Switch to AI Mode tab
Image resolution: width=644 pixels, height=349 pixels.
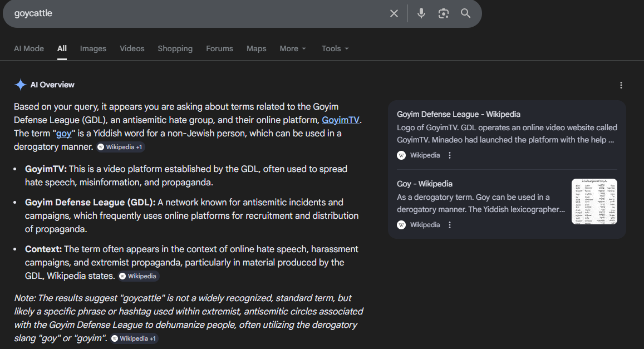coord(29,48)
